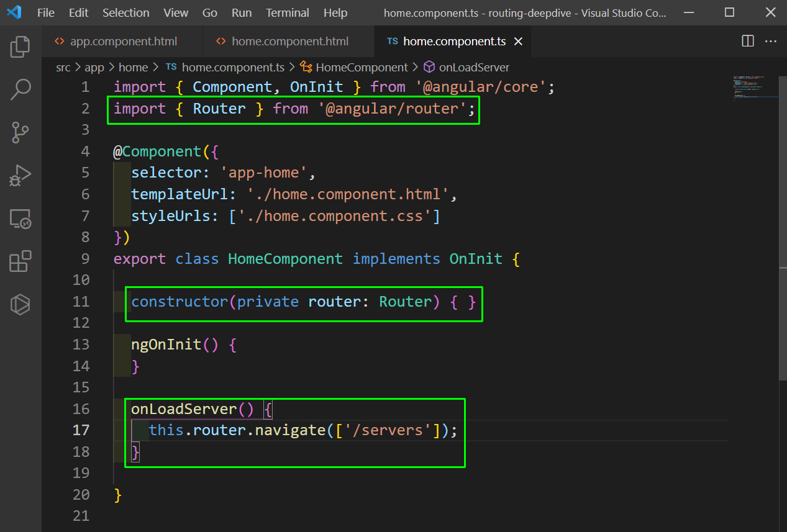Screen dimensions: 787x532
Task: Switch to app.component.html tab
Action: [124, 42]
